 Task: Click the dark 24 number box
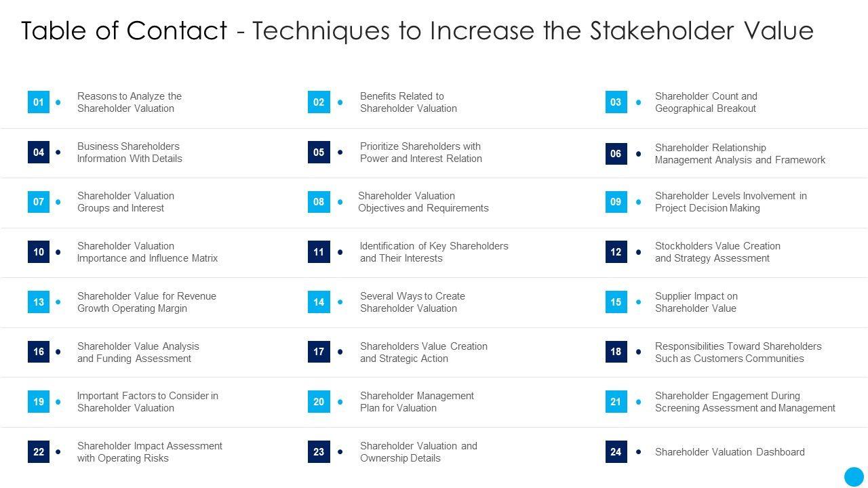coord(616,452)
